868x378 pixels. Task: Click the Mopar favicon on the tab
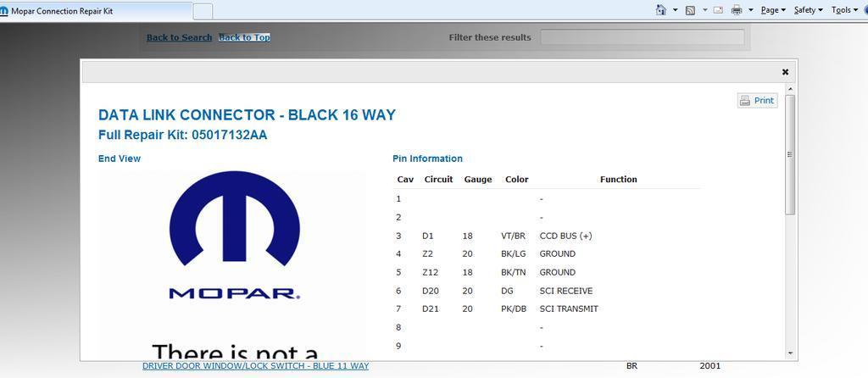tap(4, 11)
